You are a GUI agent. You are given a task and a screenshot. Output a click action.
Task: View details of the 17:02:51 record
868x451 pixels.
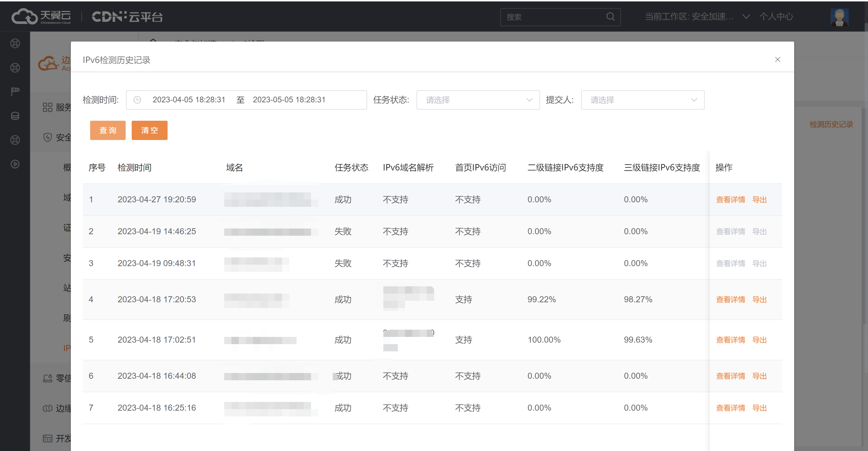point(730,340)
